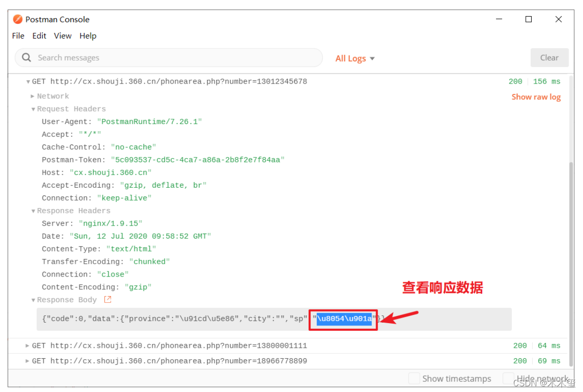Image resolution: width=583 pixels, height=392 pixels.
Task: Expand the GET request for number=18966778899
Action: point(28,361)
